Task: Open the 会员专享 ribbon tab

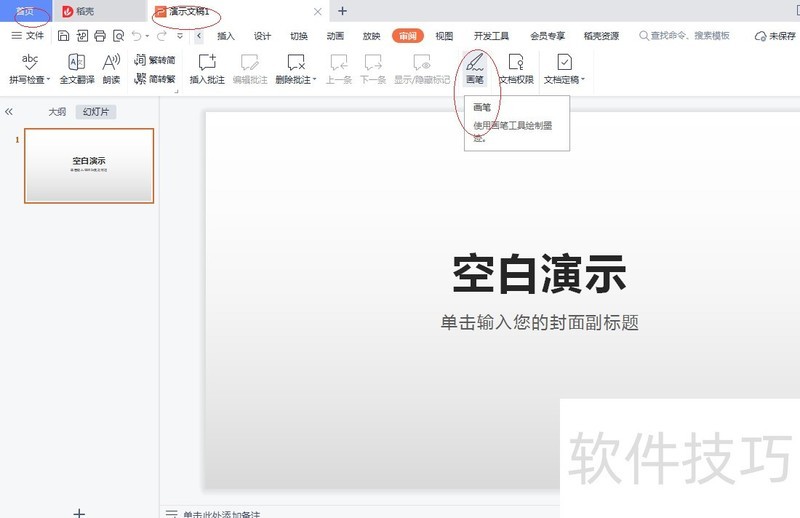Action: tap(547, 36)
